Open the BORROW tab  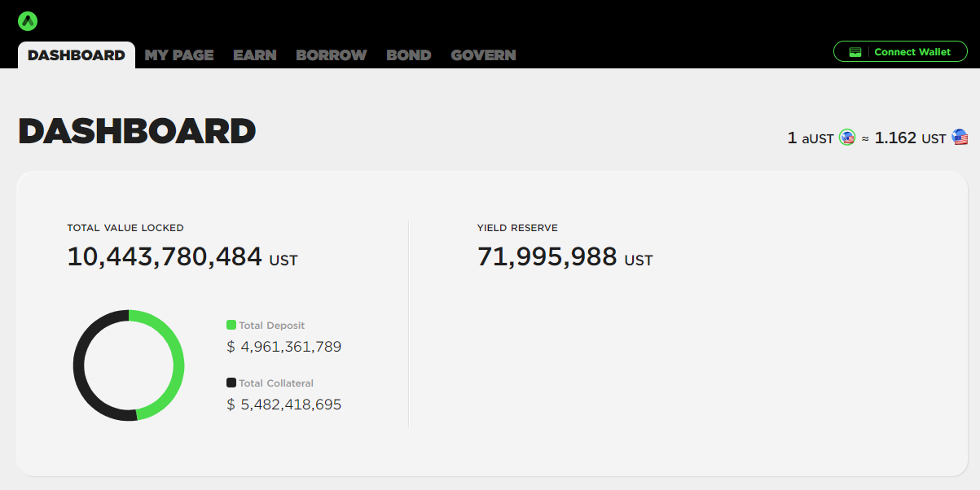pyautogui.click(x=332, y=55)
